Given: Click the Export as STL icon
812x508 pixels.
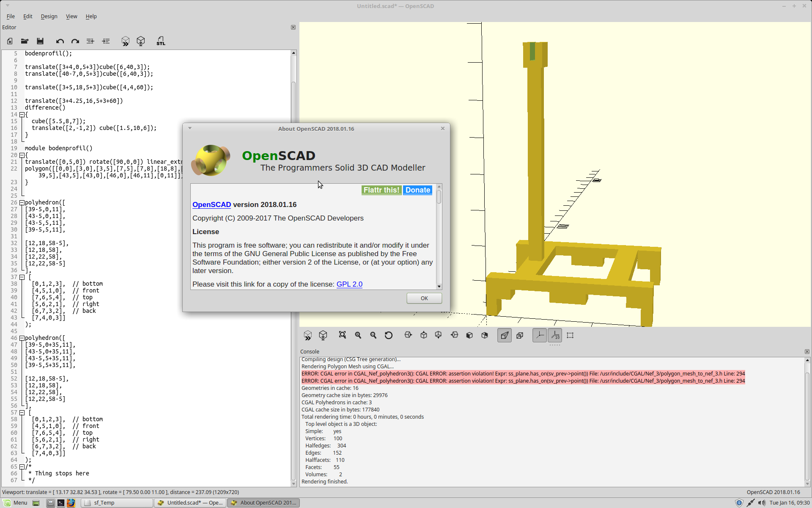Looking at the screenshot, I should click(161, 41).
